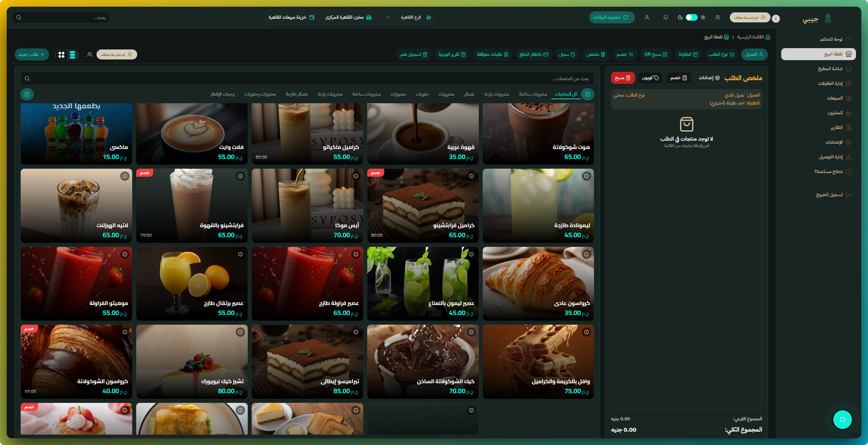Click تحديث البيانات refresh button
The image size is (868, 445).
tap(612, 17)
